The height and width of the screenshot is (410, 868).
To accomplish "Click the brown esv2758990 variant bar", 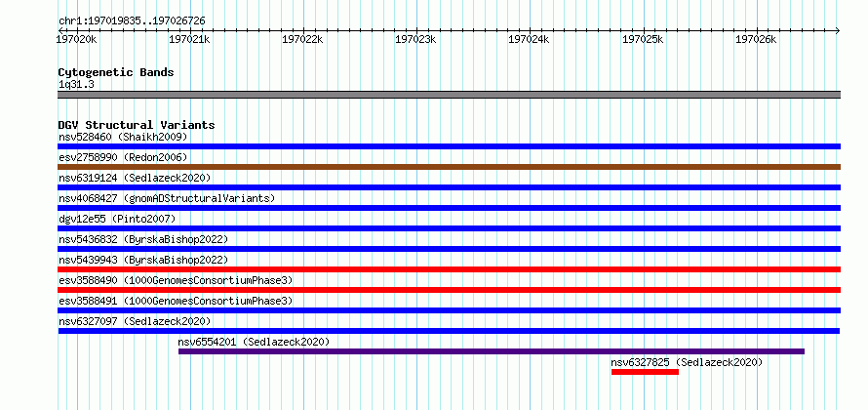I will (449, 167).
